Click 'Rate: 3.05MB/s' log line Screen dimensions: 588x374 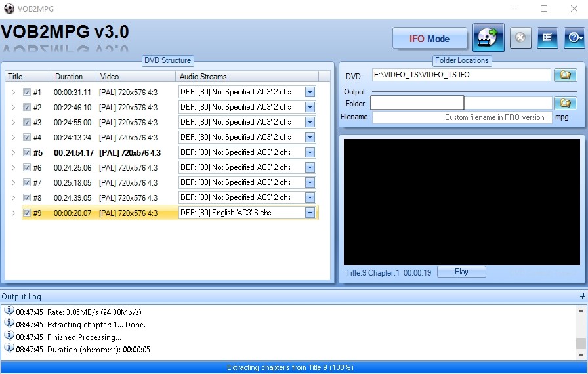[x=94, y=312]
